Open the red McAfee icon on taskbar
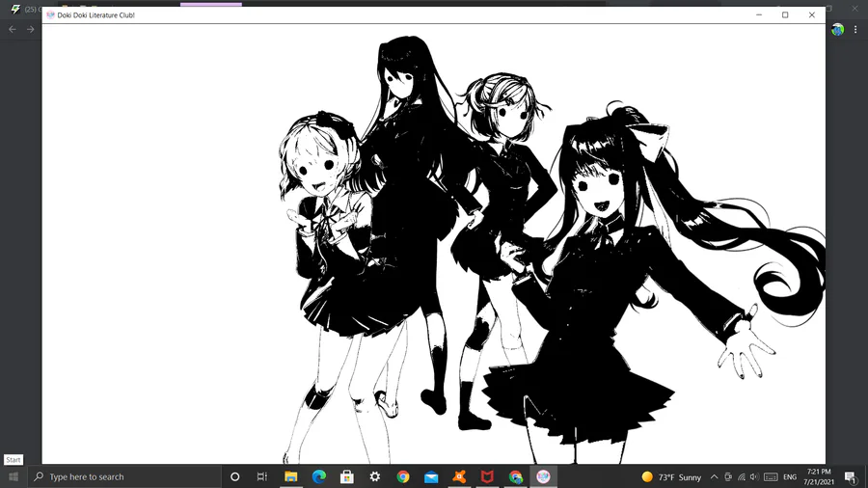The width and height of the screenshot is (868, 488). (487, 476)
